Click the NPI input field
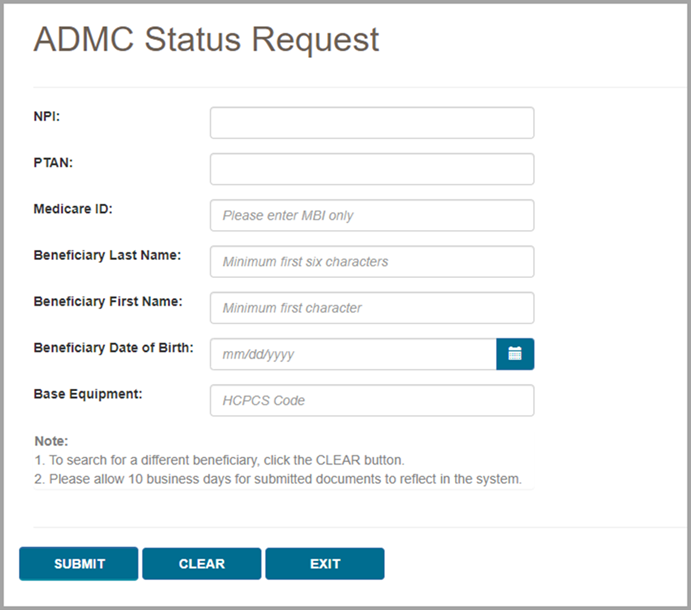Screen dimensions: 691x610 click(371, 123)
